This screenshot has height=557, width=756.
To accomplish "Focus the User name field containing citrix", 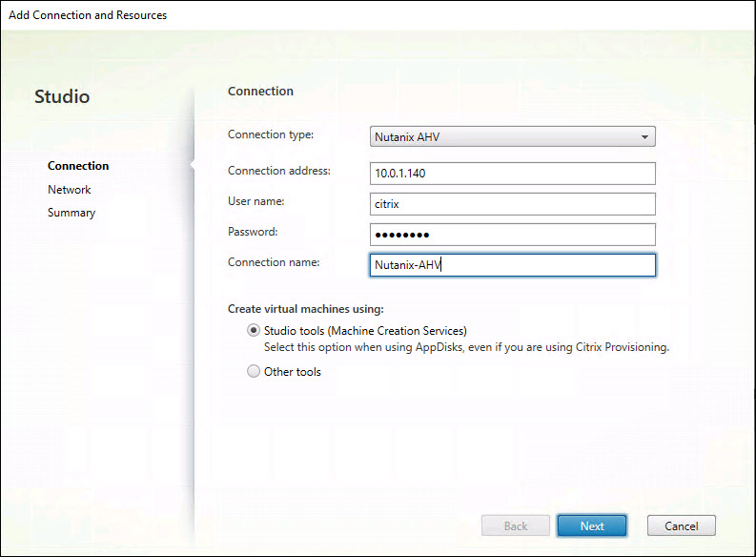I will point(512,204).
